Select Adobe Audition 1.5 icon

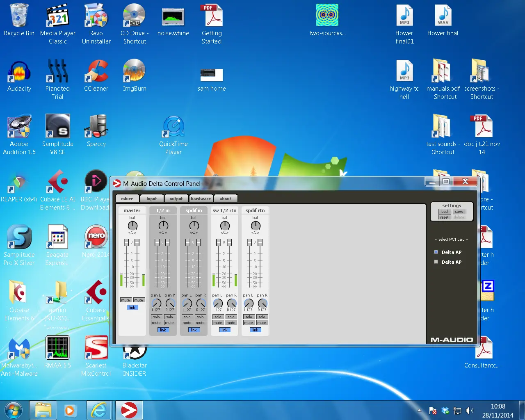[19, 135]
